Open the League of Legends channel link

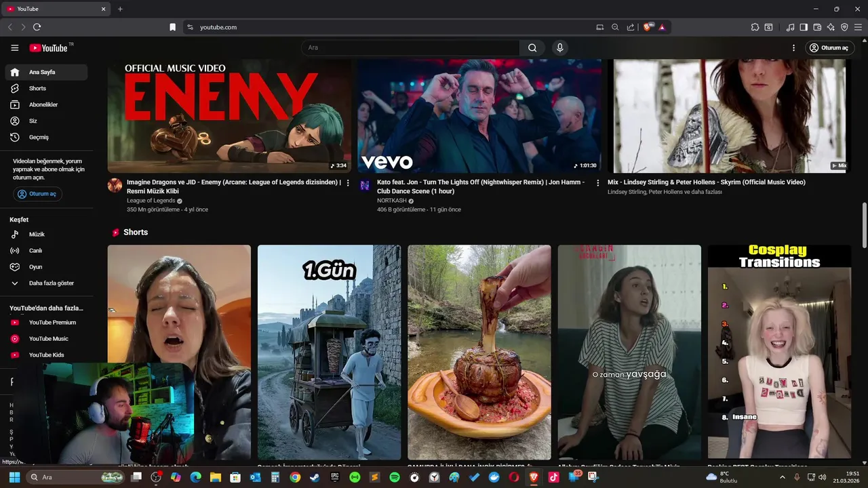(151, 201)
